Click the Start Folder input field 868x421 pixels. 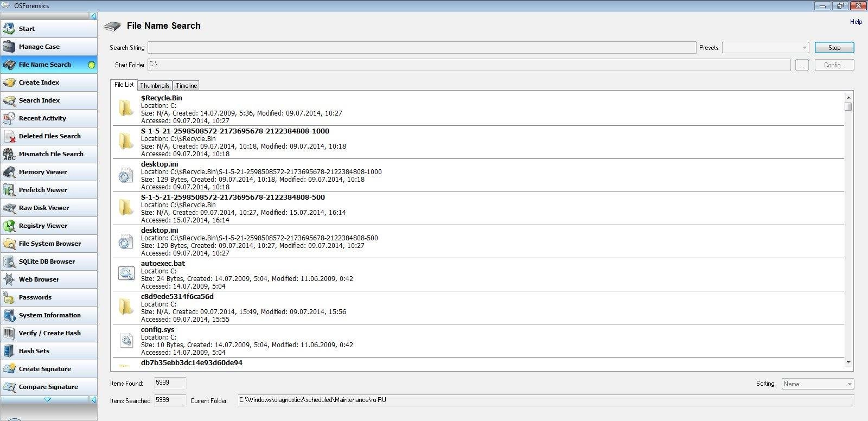point(469,65)
